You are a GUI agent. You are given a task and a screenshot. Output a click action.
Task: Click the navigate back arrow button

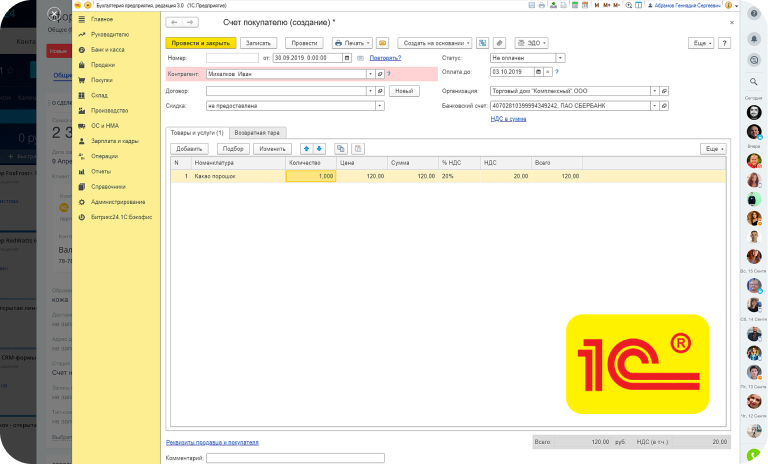[x=174, y=22]
